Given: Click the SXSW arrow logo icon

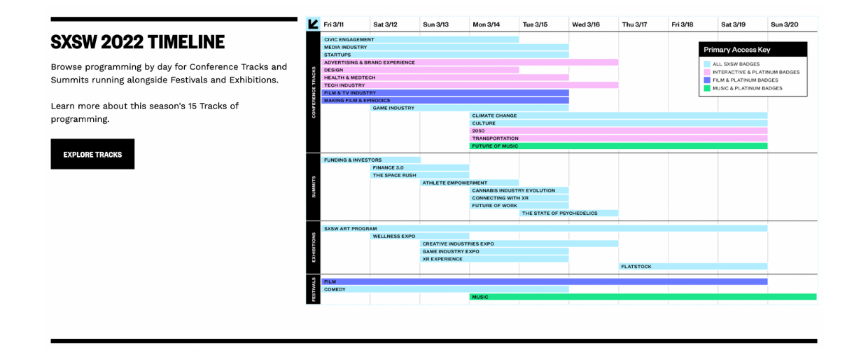Looking at the screenshot, I should (313, 24).
